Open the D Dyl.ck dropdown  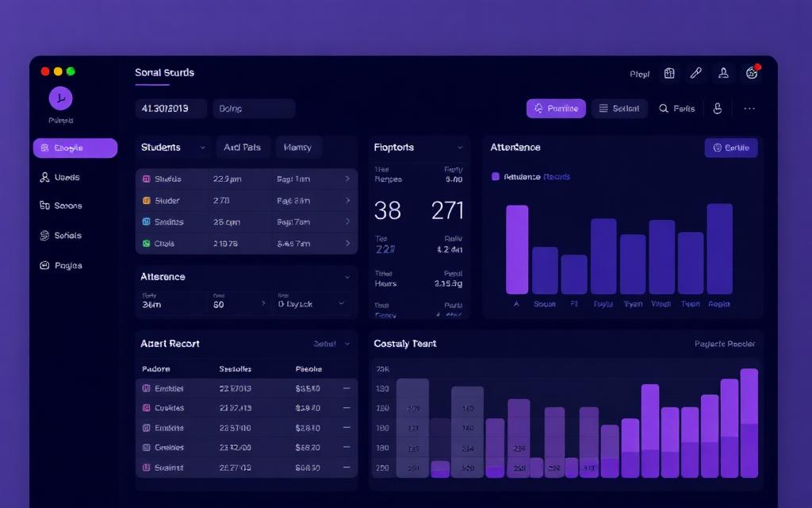coord(311,304)
